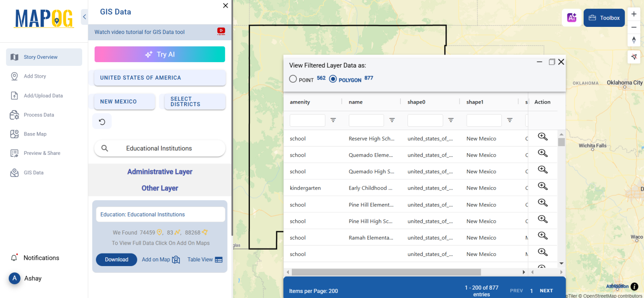Download the Educational Institutions data
Viewport: 644px width, 298px height.
click(x=116, y=259)
